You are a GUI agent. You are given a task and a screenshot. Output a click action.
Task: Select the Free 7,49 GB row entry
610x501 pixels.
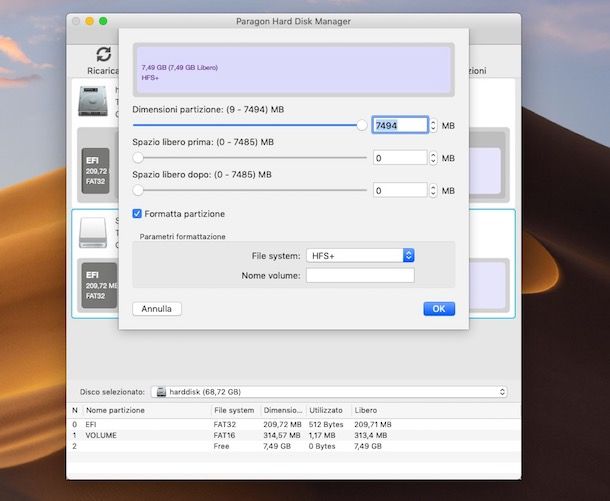pyautogui.click(x=294, y=446)
